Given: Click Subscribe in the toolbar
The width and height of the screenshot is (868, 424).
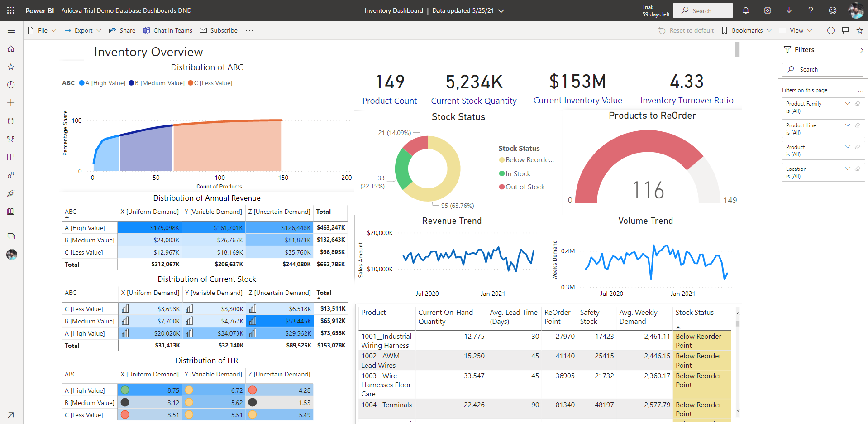Looking at the screenshot, I should [219, 30].
